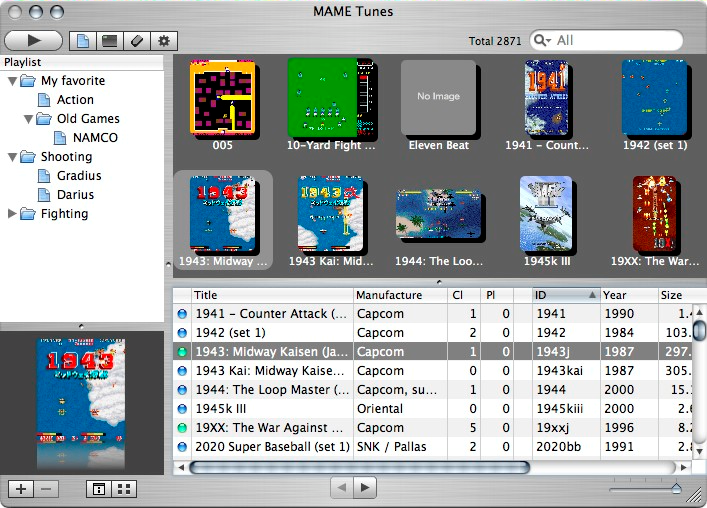The width and height of the screenshot is (707, 508).
Task: Click status dot for 1945k III row
Action: click(x=182, y=409)
